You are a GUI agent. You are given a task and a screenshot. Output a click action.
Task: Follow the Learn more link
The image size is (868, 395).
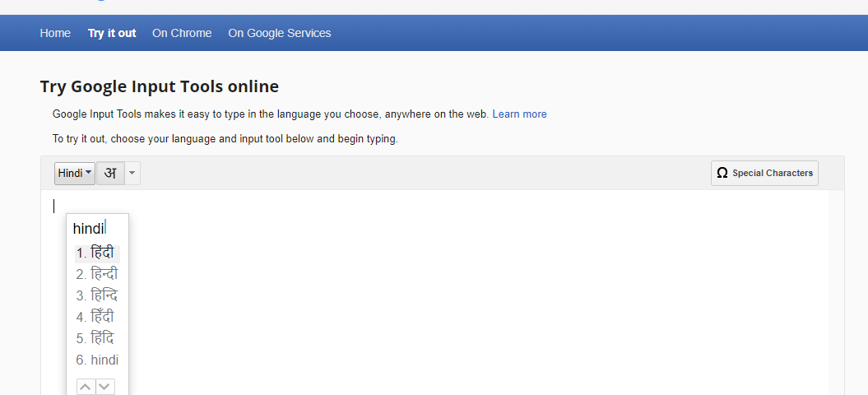(519, 114)
